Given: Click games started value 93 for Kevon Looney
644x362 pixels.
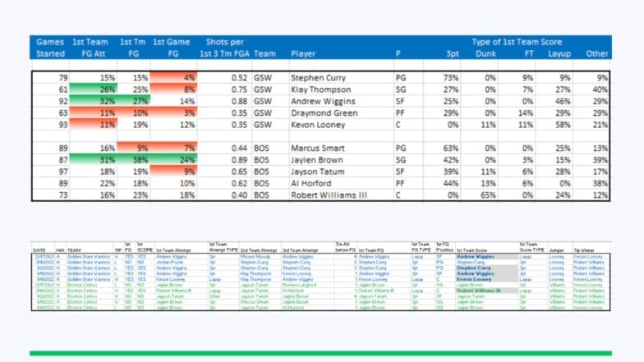Looking at the screenshot, I should coord(62,125).
